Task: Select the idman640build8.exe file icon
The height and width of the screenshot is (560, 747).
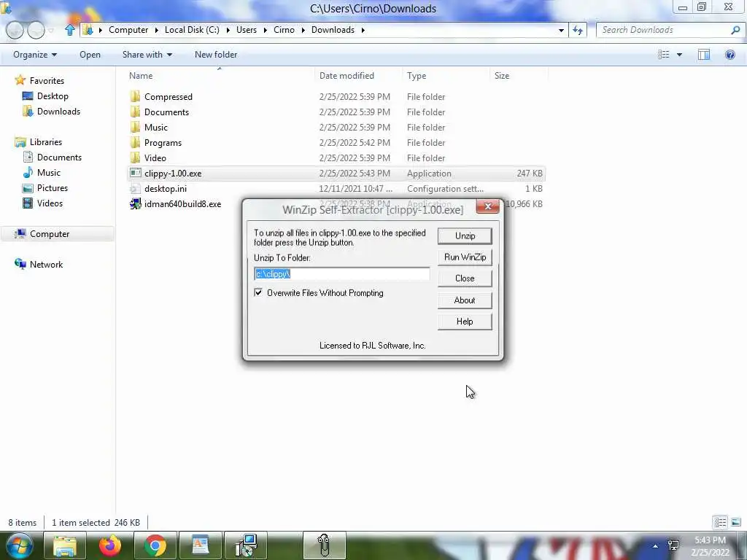Action: (135, 204)
